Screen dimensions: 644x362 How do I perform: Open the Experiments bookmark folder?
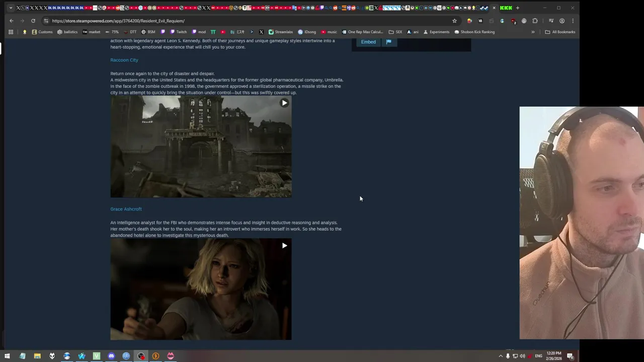point(436,32)
